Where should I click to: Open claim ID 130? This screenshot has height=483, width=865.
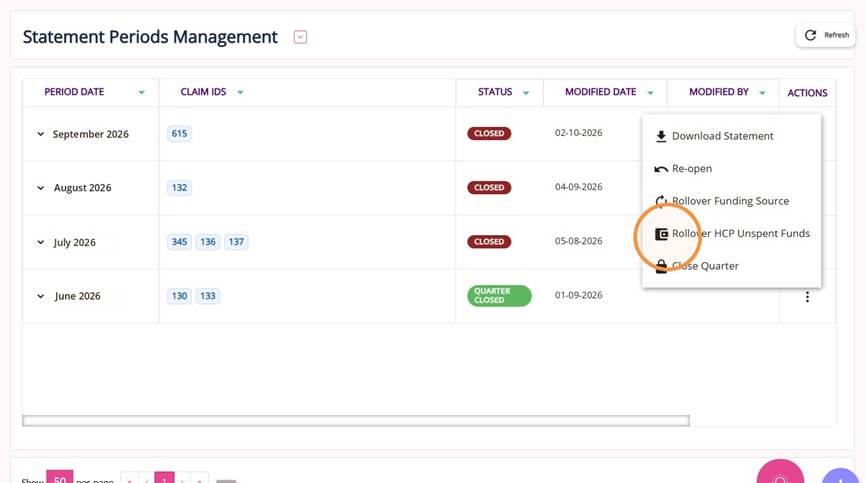point(179,296)
